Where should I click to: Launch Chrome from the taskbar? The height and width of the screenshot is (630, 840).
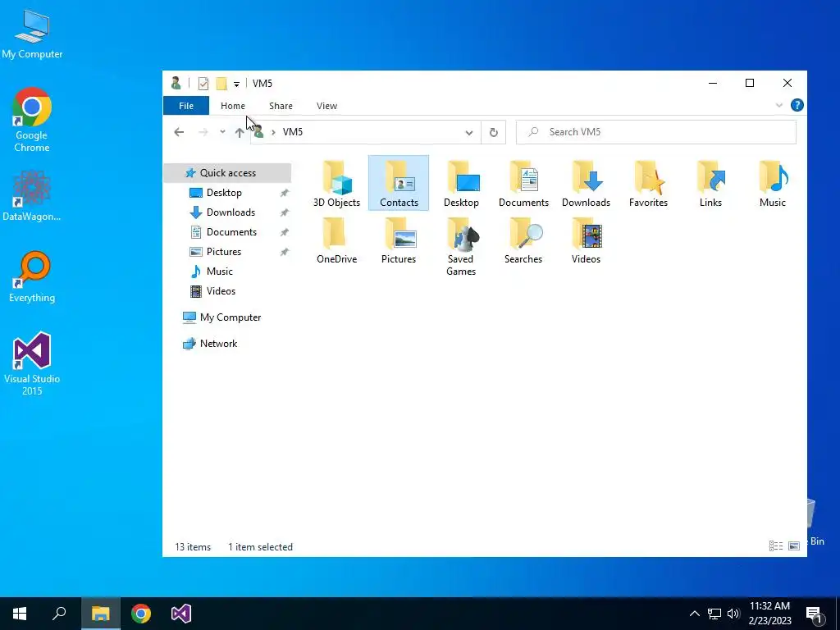click(x=141, y=614)
